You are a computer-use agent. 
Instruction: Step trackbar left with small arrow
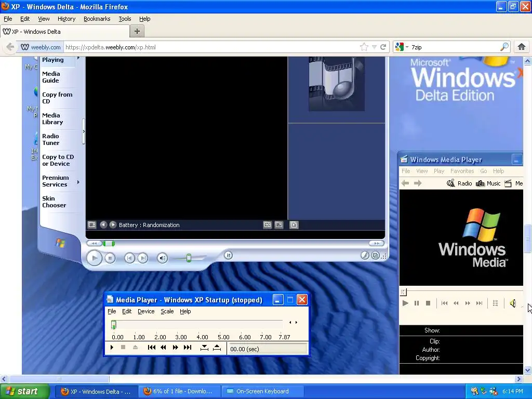tap(290, 322)
